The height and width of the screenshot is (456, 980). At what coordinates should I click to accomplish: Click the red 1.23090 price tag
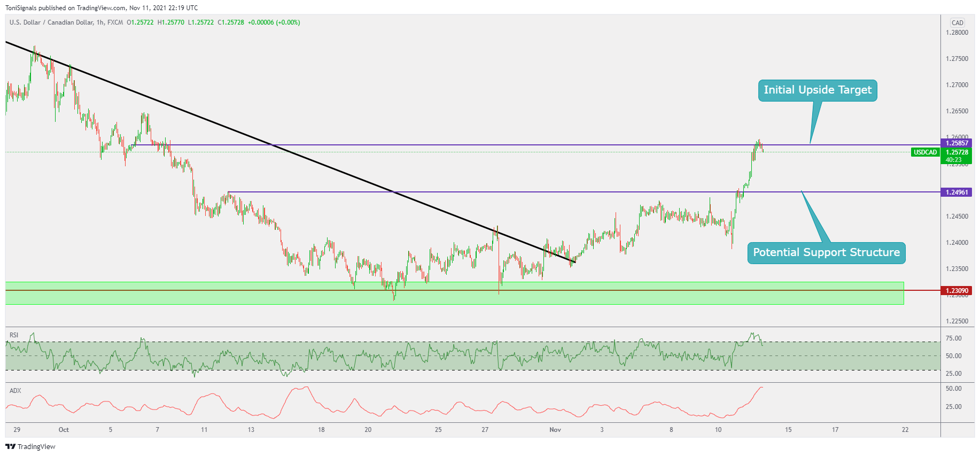coord(956,291)
